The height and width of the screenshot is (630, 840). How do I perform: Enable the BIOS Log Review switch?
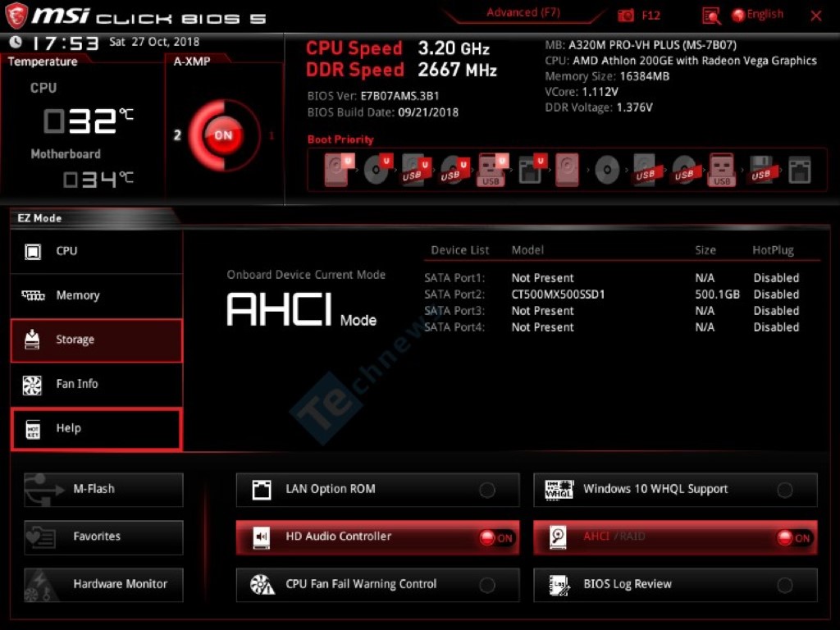pos(785,585)
